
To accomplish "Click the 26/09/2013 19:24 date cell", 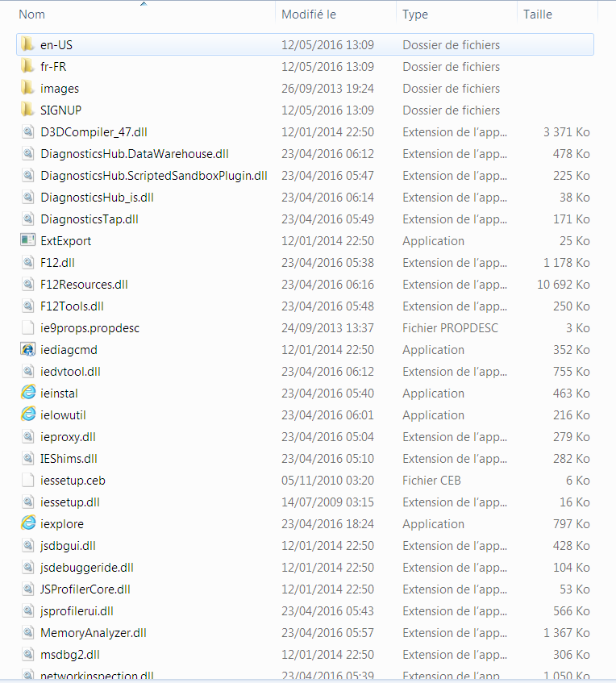I will 327,89.
